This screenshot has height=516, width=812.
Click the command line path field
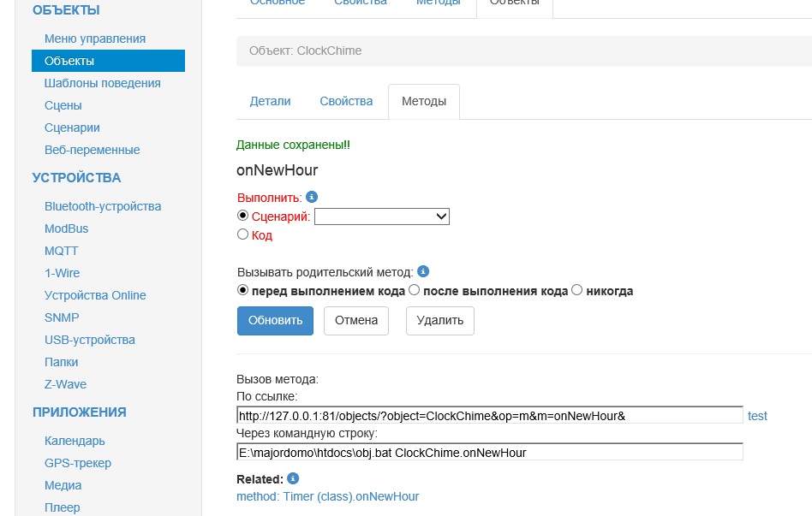[x=489, y=452]
